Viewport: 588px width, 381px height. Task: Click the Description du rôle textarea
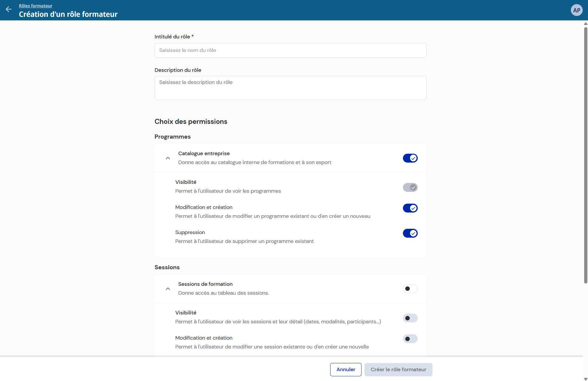point(290,88)
